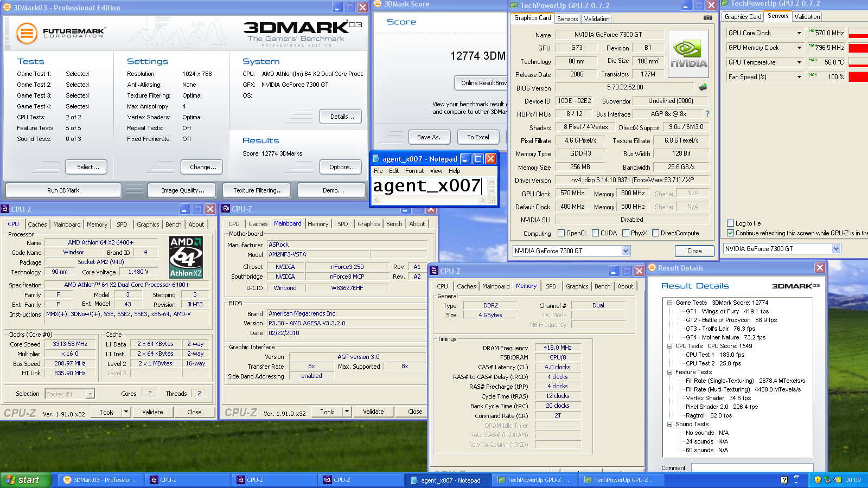This screenshot has width=868, height=488.
Task: Click the GPU-Z Close button
Action: point(694,251)
